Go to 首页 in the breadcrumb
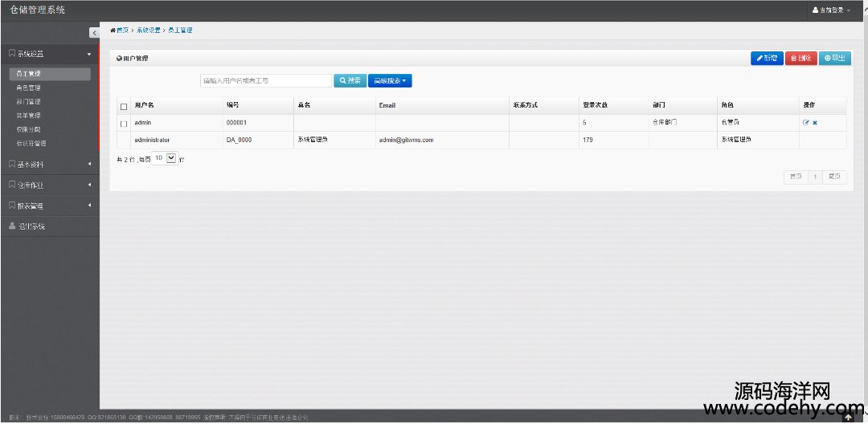Image resolution: width=868 pixels, height=424 pixels. [x=122, y=31]
